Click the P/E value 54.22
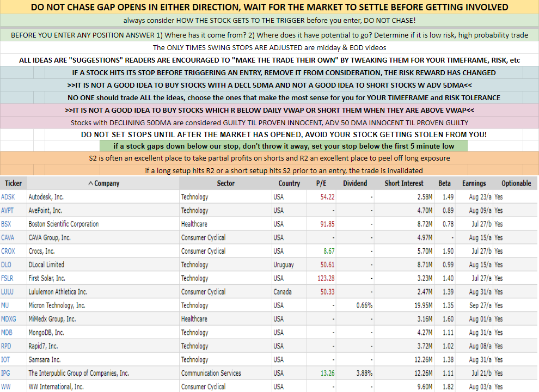This screenshot has height=392, width=539. click(x=327, y=197)
